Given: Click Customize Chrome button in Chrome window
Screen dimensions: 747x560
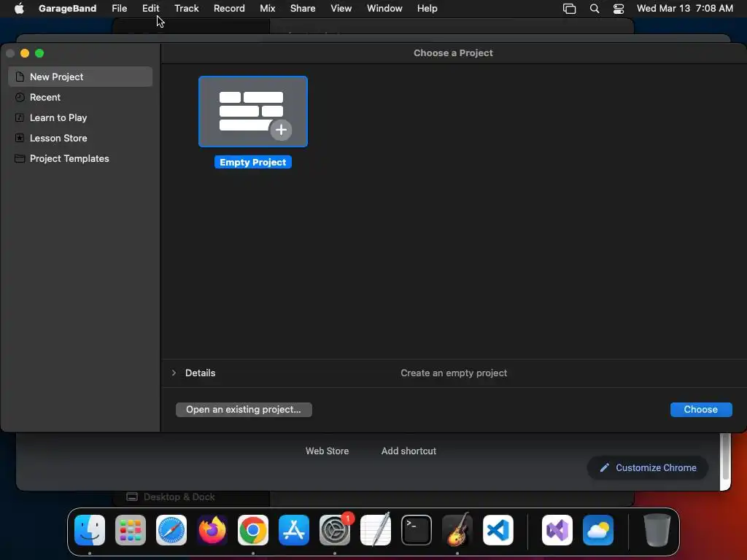Looking at the screenshot, I should point(648,467).
